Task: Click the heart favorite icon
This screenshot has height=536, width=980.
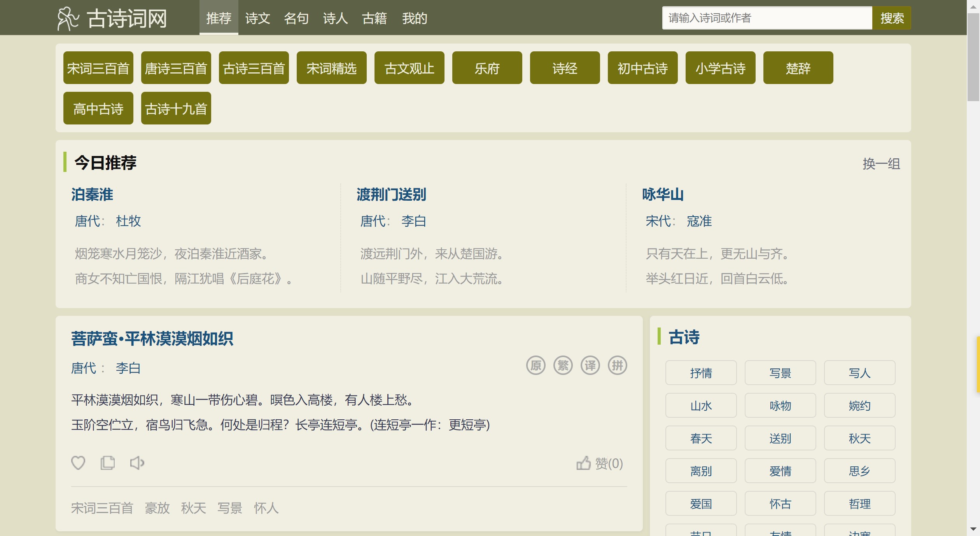Action: click(x=78, y=463)
